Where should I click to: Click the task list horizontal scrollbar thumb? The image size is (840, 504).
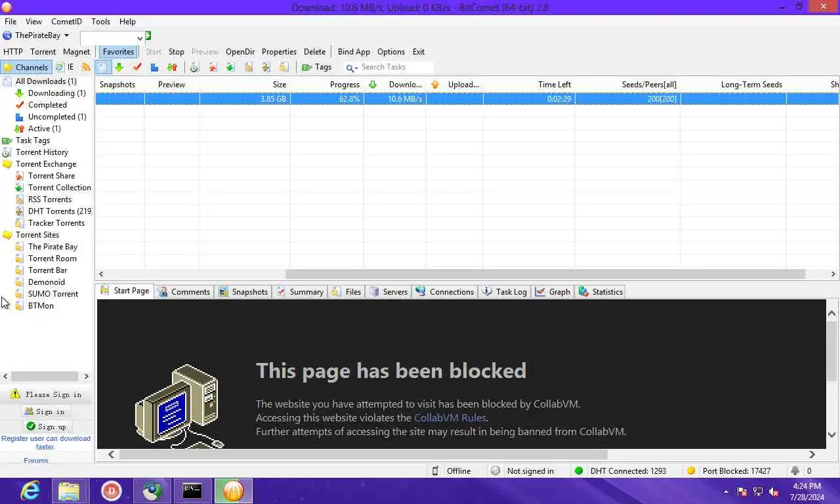(x=545, y=274)
